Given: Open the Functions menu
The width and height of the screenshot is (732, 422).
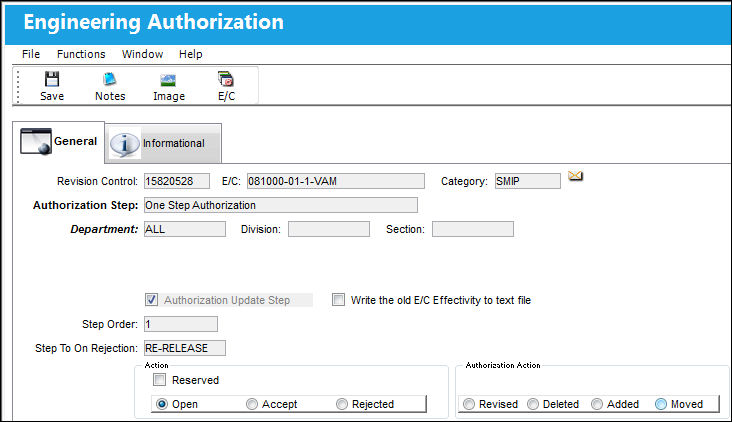Looking at the screenshot, I should point(81,54).
